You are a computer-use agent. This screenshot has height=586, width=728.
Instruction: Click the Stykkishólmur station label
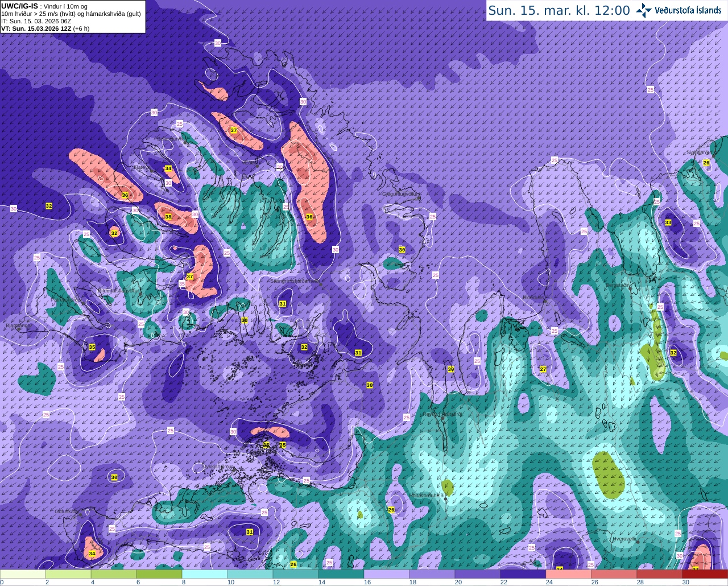click(x=218, y=467)
